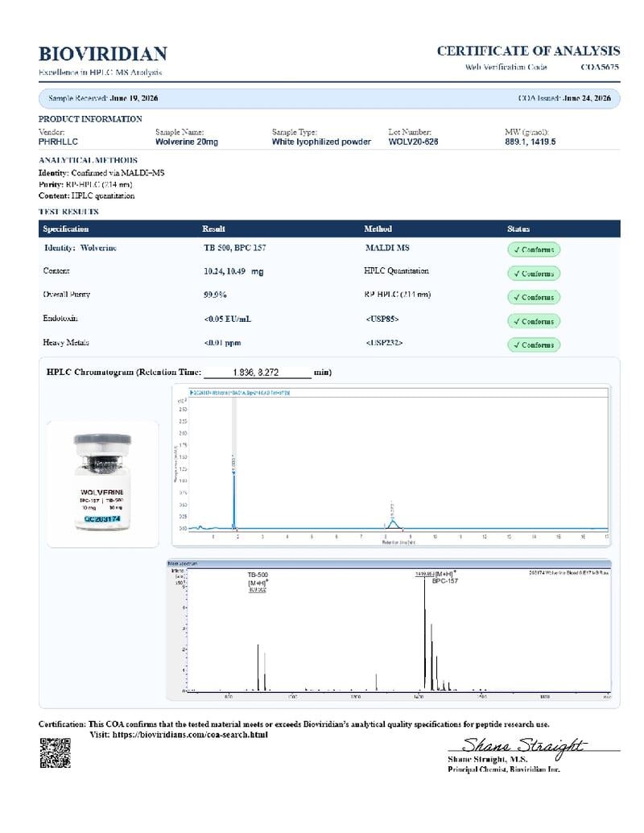This screenshot has height=833, width=644.
Task: Select endotoxin result <0.05 EU/mL
Action: tap(228, 320)
